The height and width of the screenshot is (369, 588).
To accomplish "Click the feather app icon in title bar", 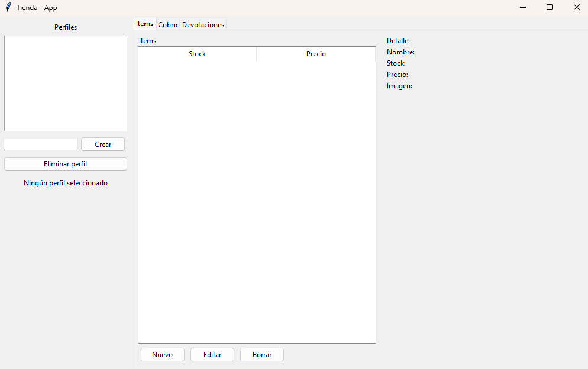I will (x=8, y=8).
